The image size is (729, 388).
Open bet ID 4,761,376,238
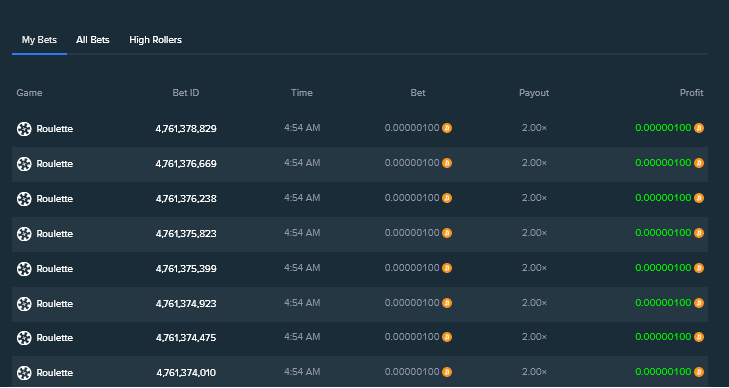tap(186, 199)
